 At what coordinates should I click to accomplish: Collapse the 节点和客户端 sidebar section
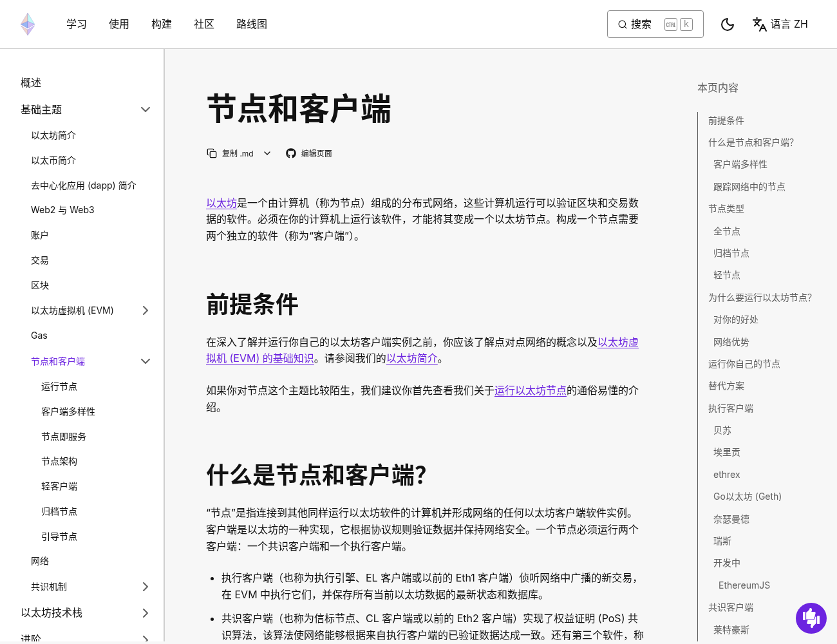click(x=146, y=361)
